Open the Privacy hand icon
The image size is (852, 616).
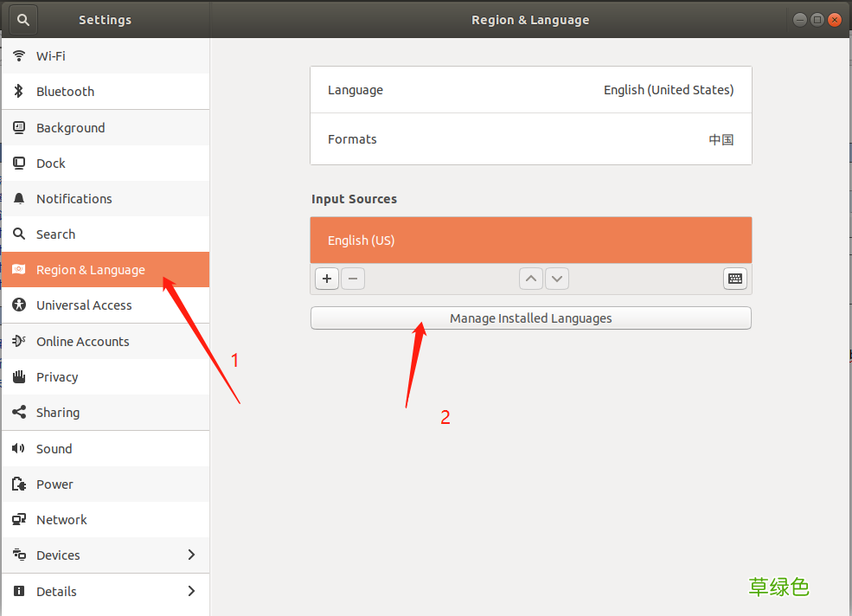(19, 376)
